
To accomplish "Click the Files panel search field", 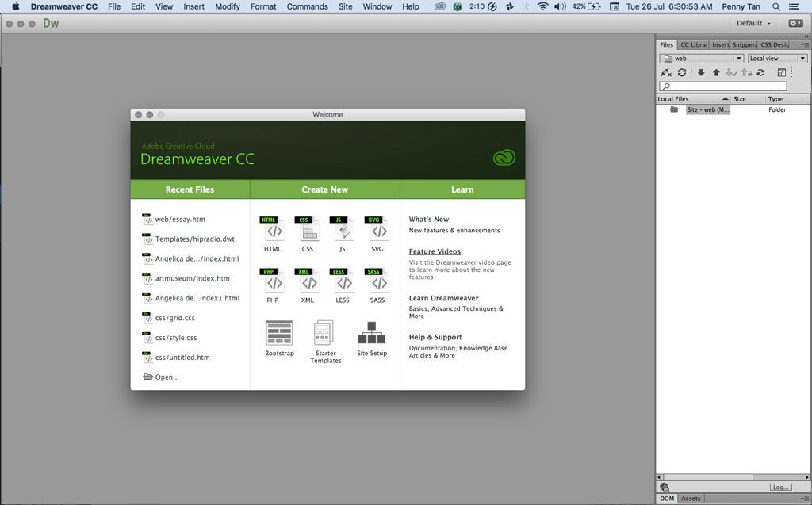I will 723,86.
